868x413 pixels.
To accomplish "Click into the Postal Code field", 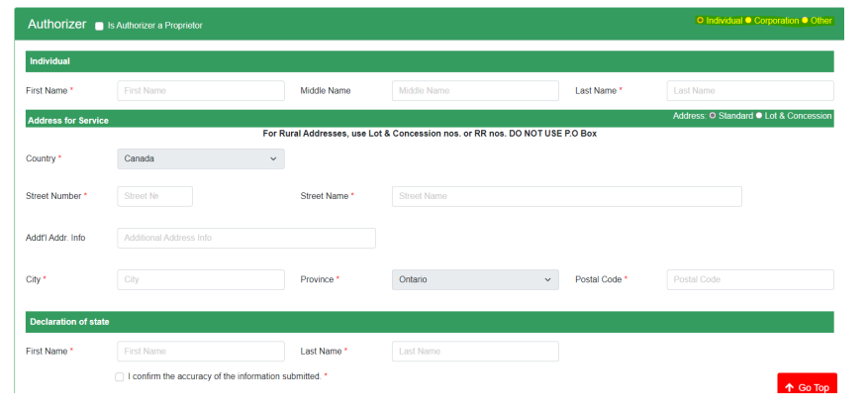I will [750, 279].
